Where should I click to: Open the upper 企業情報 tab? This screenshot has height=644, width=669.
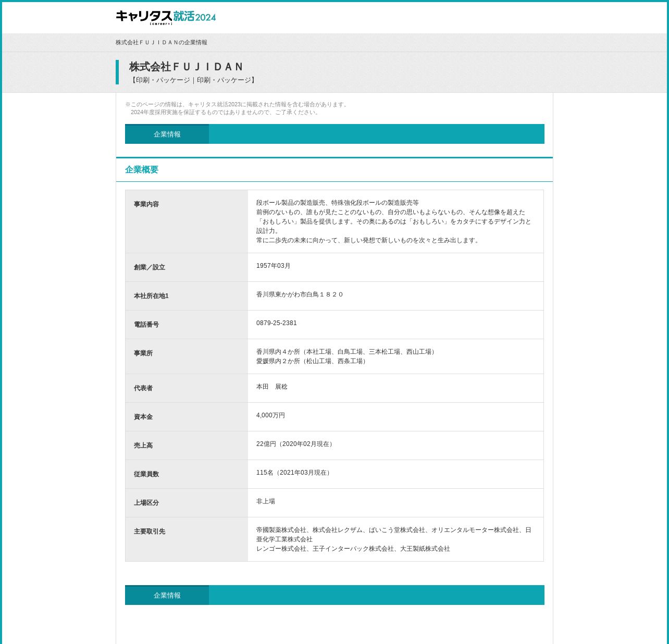click(x=167, y=134)
